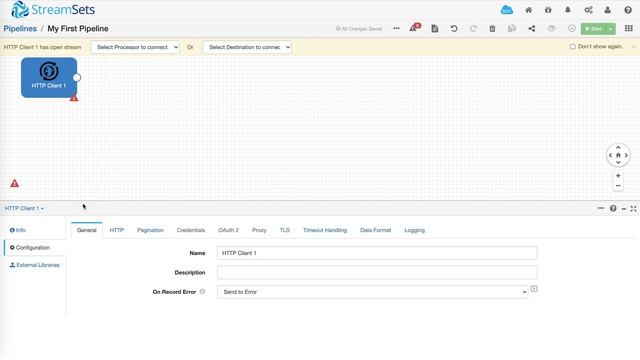640x360 pixels.
Task: Open the properties panel ellipsis menu
Action: click(601, 208)
